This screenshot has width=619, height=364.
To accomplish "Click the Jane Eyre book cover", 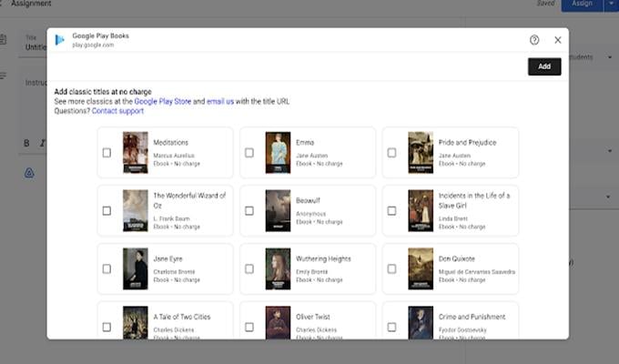I will pyautogui.click(x=136, y=268).
